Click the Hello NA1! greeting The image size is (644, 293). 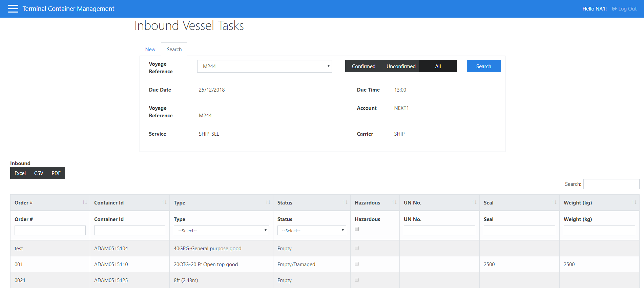coord(595,9)
